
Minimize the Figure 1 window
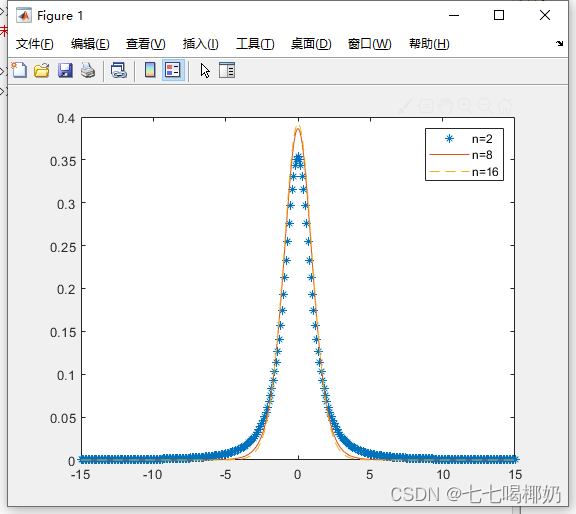pyautogui.click(x=454, y=15)
